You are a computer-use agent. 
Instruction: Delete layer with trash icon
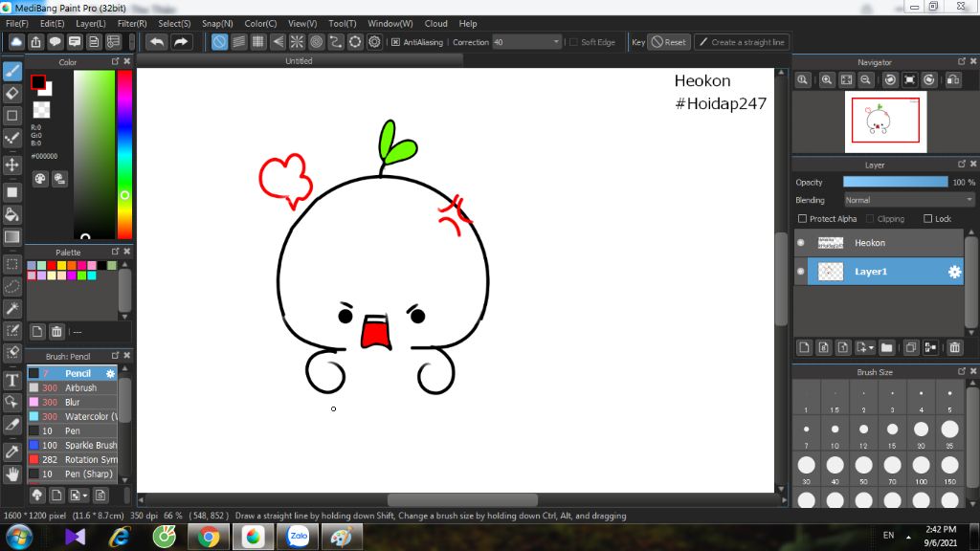pos(954,347)
